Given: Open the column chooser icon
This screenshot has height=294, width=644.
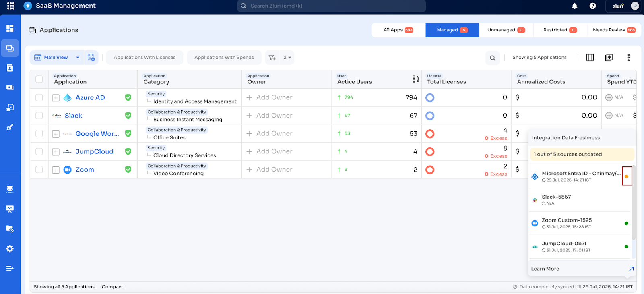Looking at the screenshot, I should coord(590,58).
